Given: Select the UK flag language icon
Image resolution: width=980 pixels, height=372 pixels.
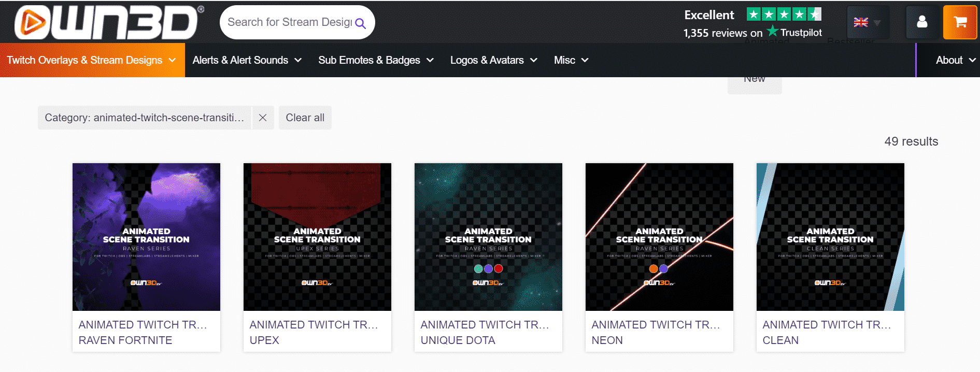Looking at the screenshot, I should coord(861,22).
